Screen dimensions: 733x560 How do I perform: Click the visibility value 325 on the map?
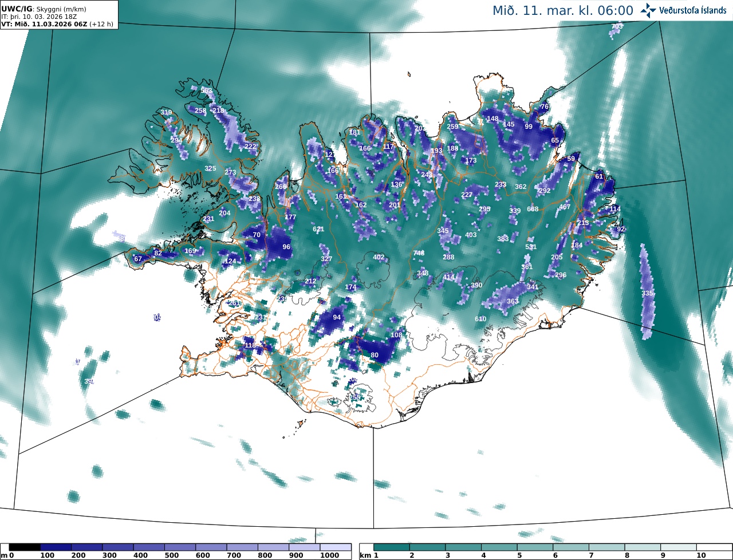pos(210,168)
